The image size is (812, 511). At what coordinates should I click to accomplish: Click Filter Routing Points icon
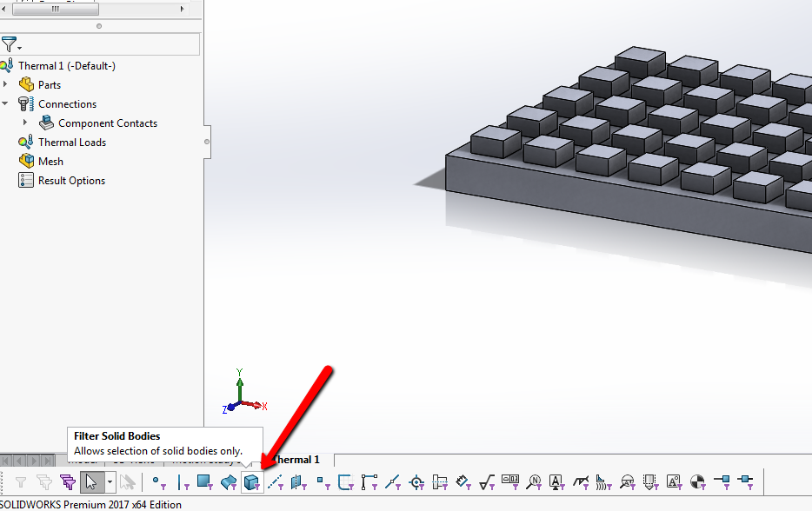click(x=746, y=481)
